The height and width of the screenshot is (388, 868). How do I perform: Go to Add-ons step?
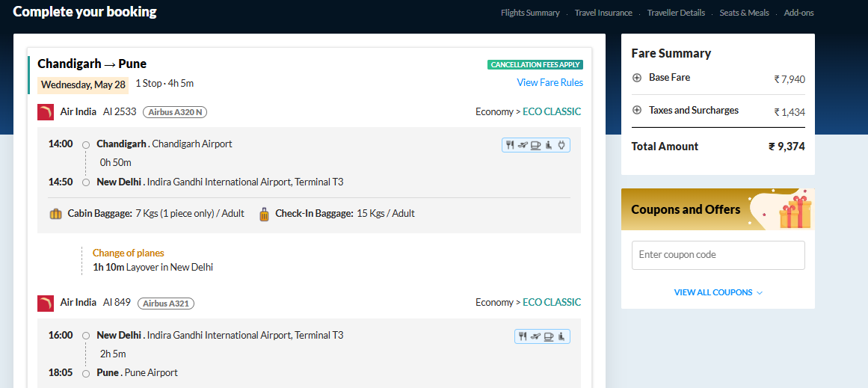(x=798, y=13)
